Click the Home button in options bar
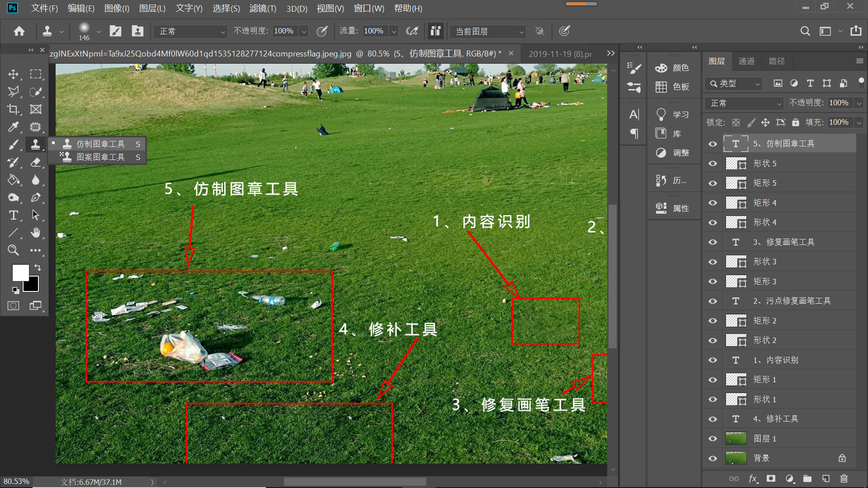This screenshot has width=868, height=488. (19, 31)
